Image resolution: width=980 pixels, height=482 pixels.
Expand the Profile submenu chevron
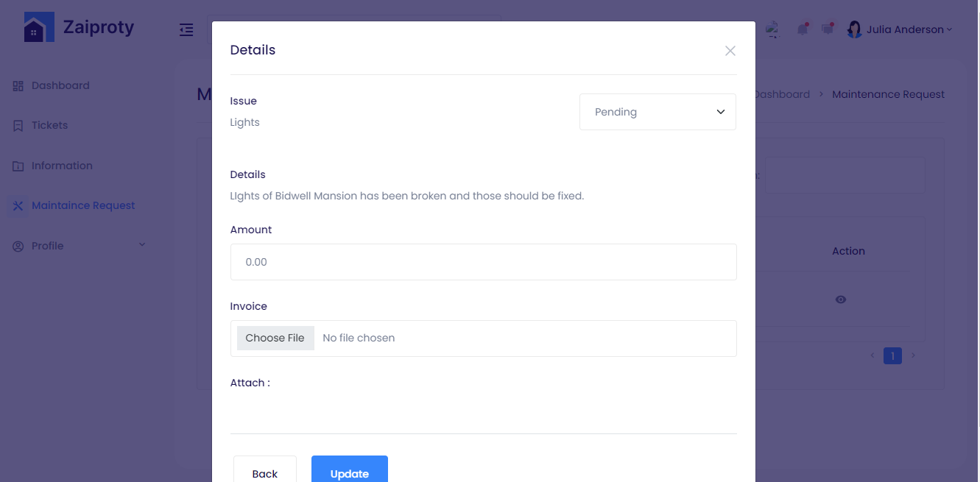pyautogui.click(x=142, y=245)
